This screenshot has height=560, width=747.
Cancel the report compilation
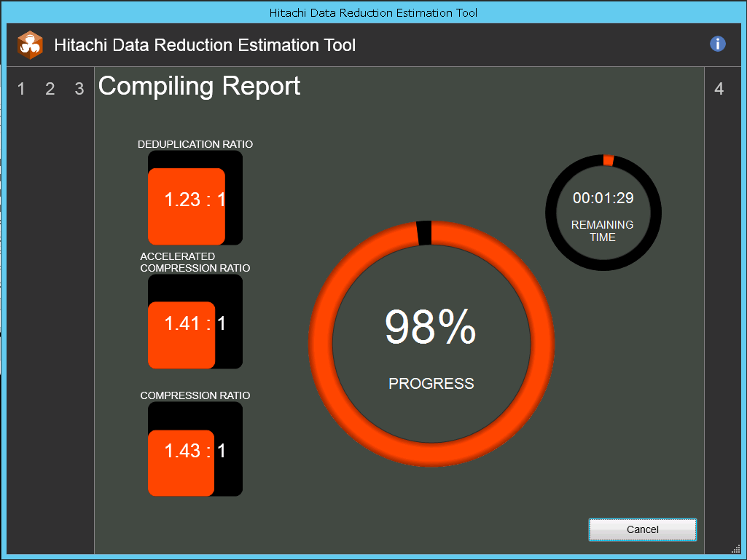click(642, 529)
